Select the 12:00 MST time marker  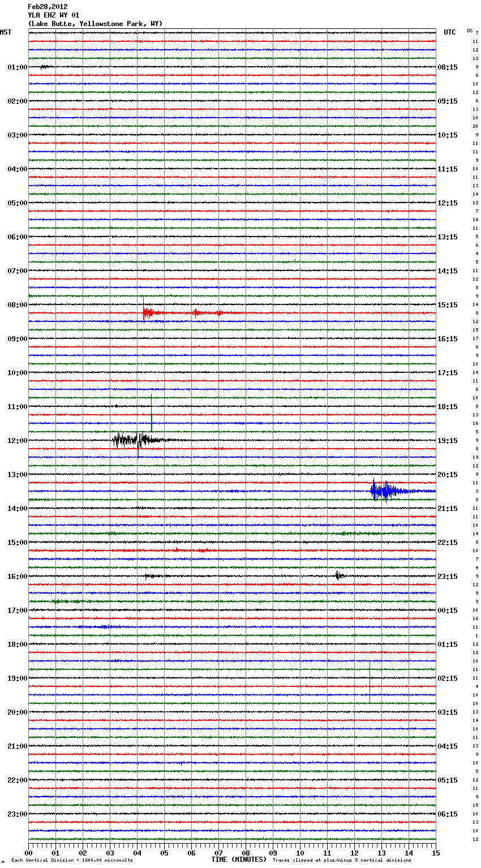(x=17, y=441)
